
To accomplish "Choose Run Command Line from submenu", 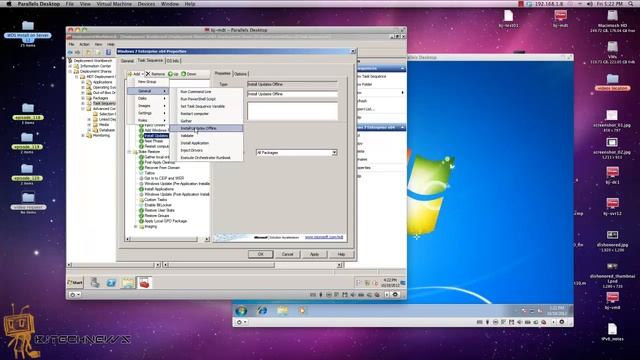I will tap(206, 91).
